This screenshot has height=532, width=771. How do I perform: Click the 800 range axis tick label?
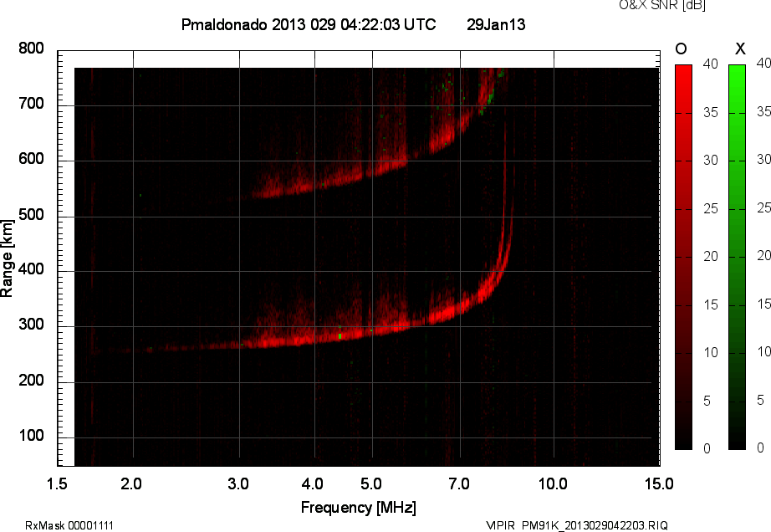(32, 49)
